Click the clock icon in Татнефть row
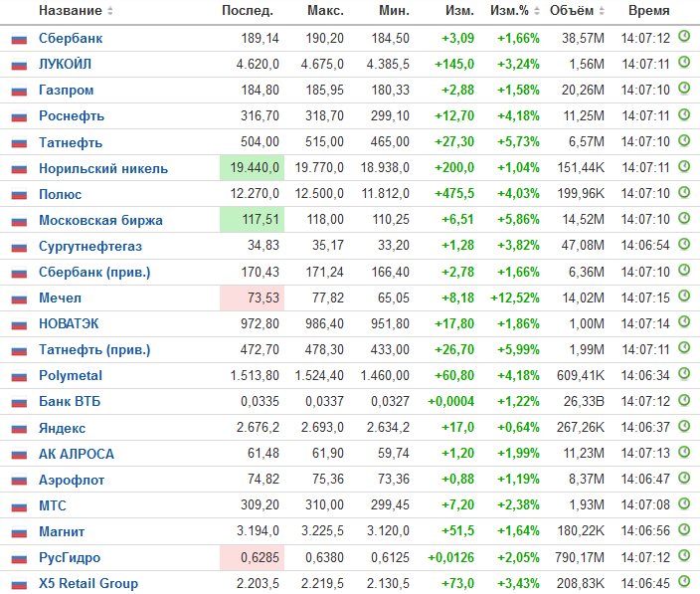 [684, 140]
